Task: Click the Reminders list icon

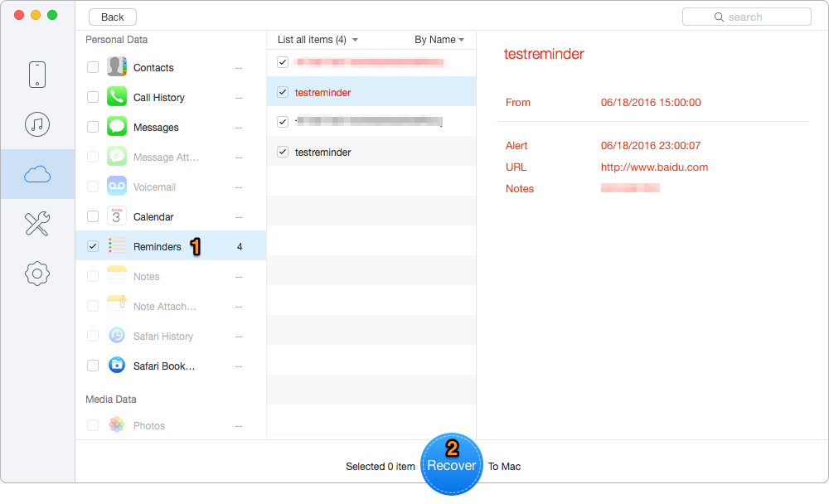Action: pos(117,246)
